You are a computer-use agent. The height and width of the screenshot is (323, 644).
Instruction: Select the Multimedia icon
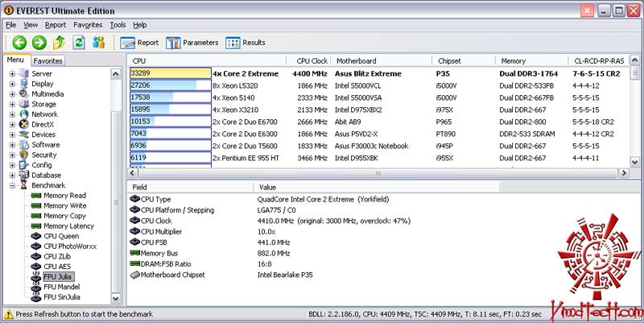(x=24, y=93)
